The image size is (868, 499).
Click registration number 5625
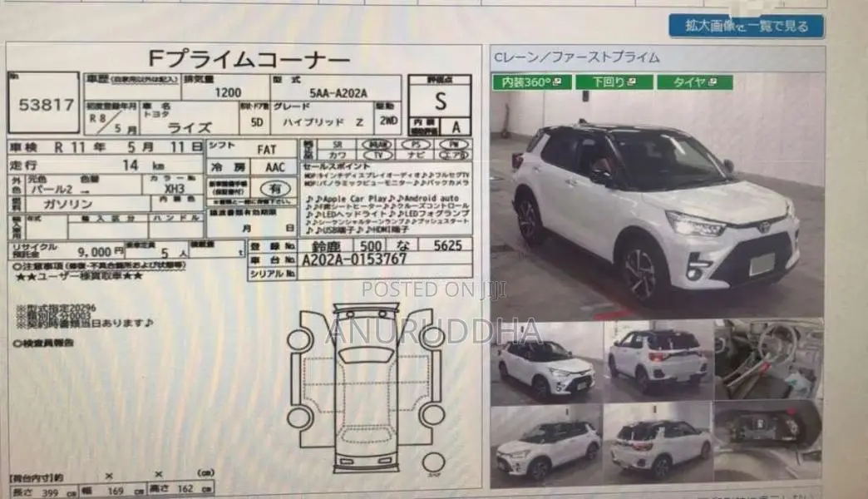(448, 245)
